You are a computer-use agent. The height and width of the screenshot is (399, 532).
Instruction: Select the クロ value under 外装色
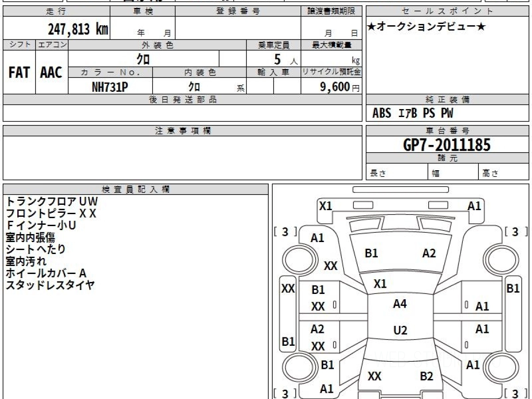coord(143,59)
